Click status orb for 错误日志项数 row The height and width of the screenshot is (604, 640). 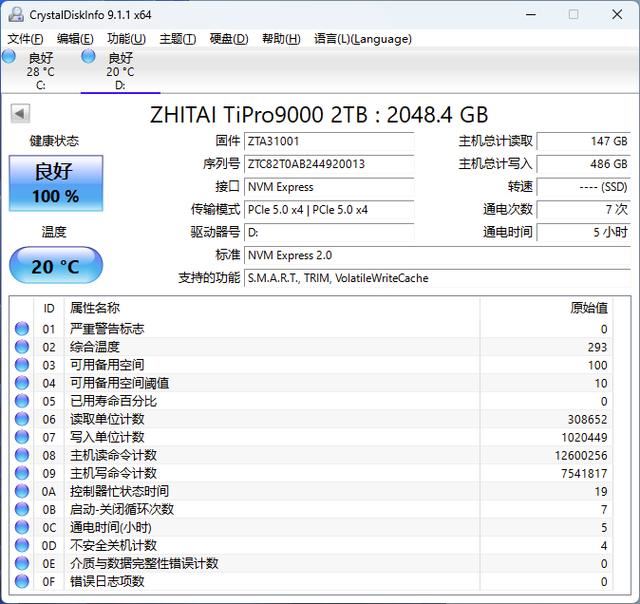tap(22, 581)
